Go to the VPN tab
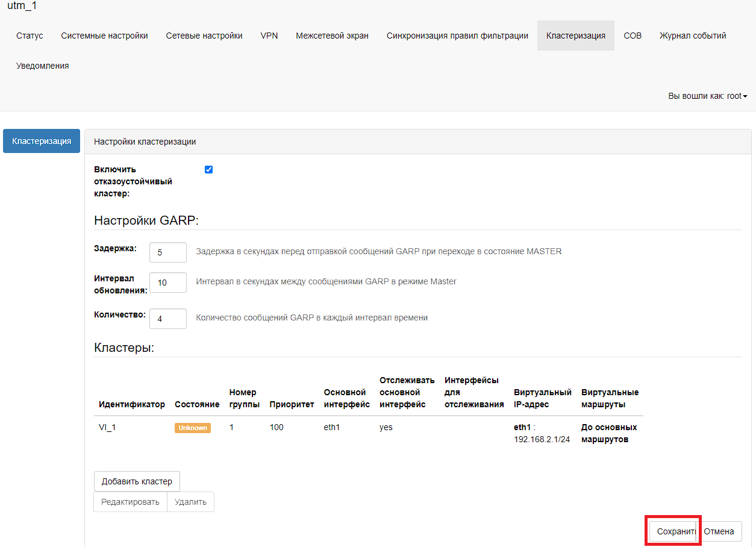The width and height of the screenshot is (756, 547). pos(269,36)
